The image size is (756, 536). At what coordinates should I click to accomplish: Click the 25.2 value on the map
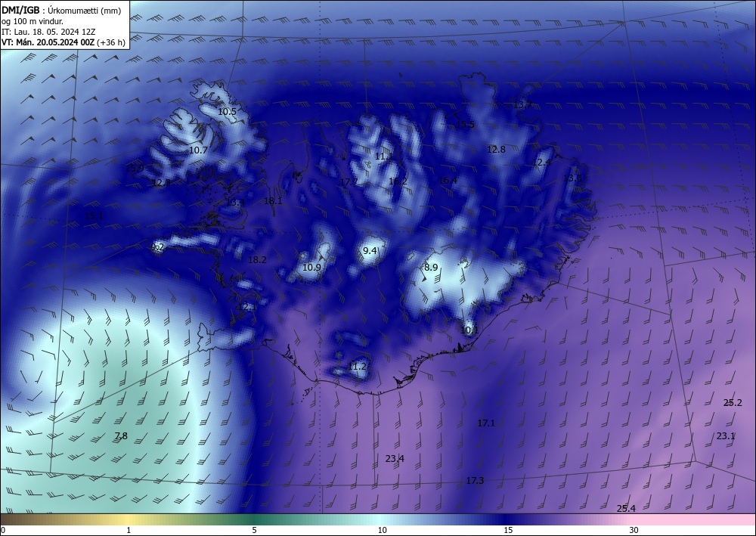click(x=733, y=402)
